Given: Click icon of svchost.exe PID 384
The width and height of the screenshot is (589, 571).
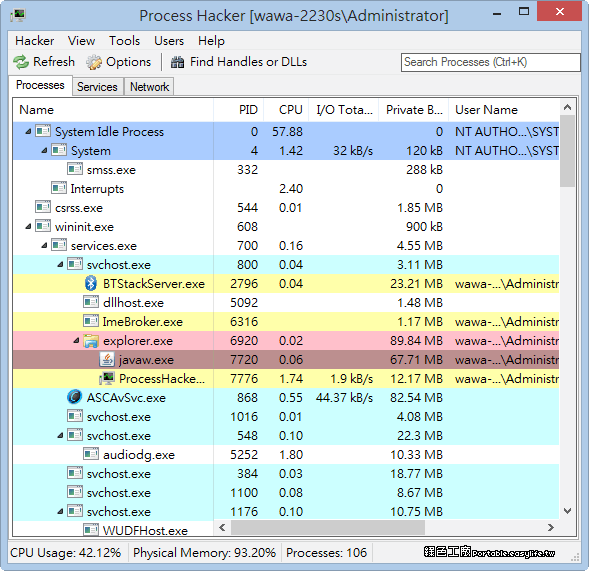Looking at the screenshot, I should (x=75, y=473).
